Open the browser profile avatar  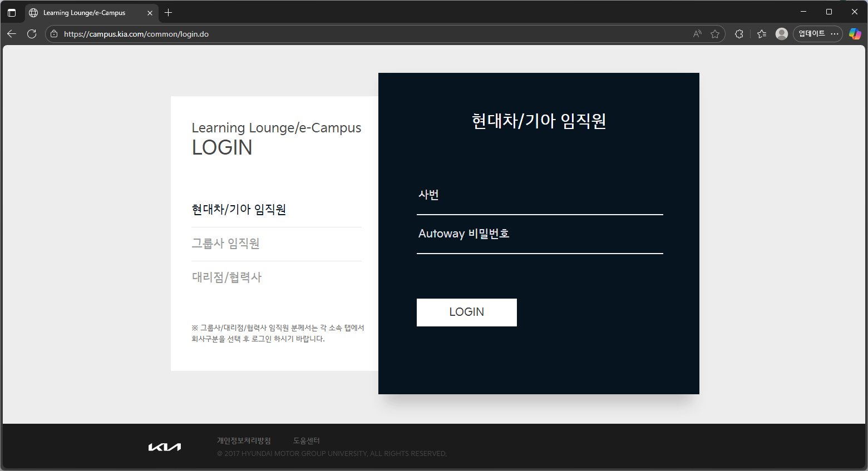(x=781, y=34)
